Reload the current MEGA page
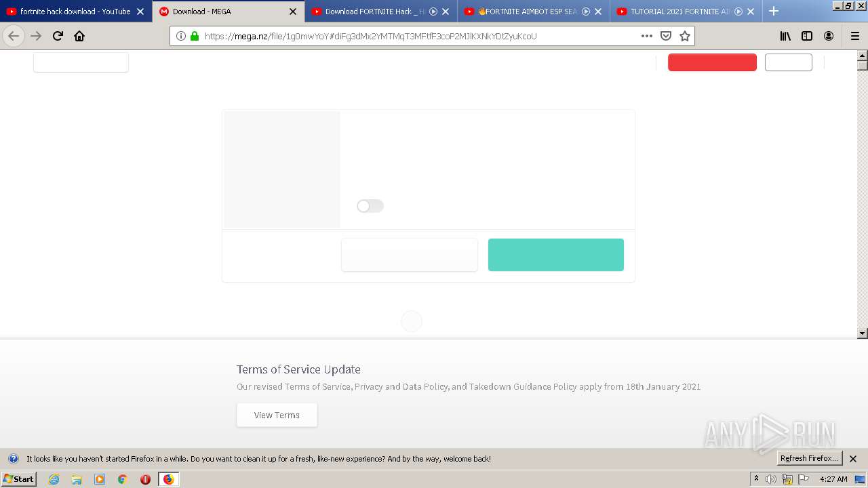 pos(58,36)
